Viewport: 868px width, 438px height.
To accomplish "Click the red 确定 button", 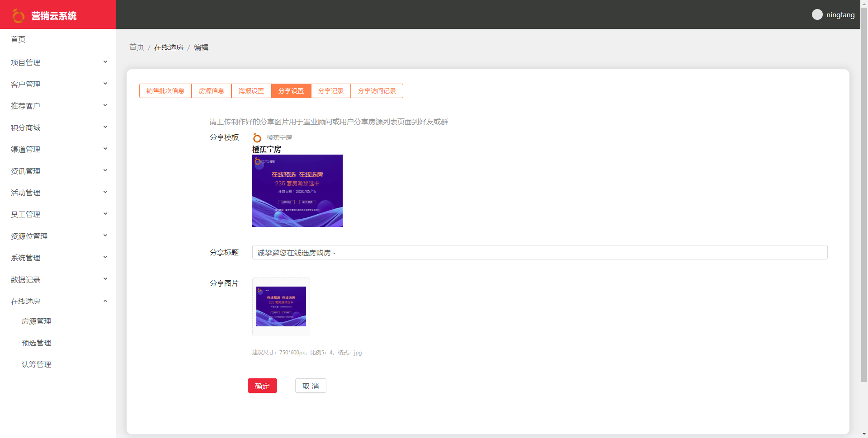I will click(x=262, y=386).
